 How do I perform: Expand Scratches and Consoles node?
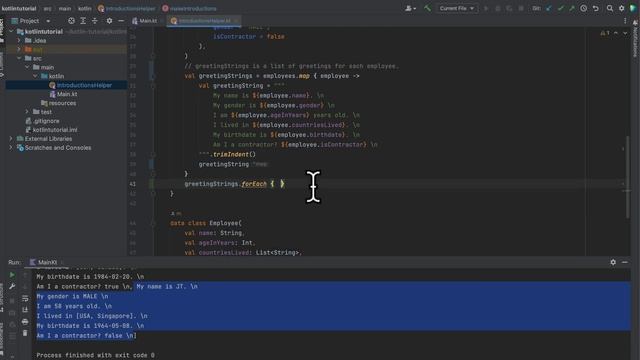[11, 148]
